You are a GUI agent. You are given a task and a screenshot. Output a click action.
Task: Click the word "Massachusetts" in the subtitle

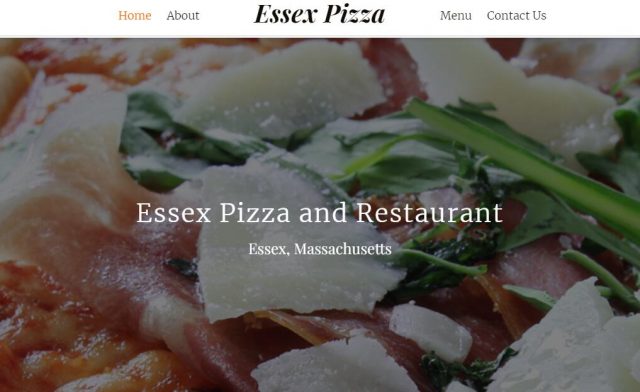[x=343, y=249]
